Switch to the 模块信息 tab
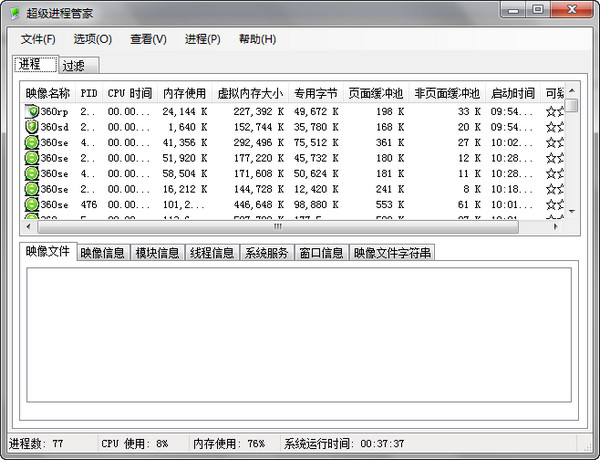 pyautogui.click(x=158, y=253)
